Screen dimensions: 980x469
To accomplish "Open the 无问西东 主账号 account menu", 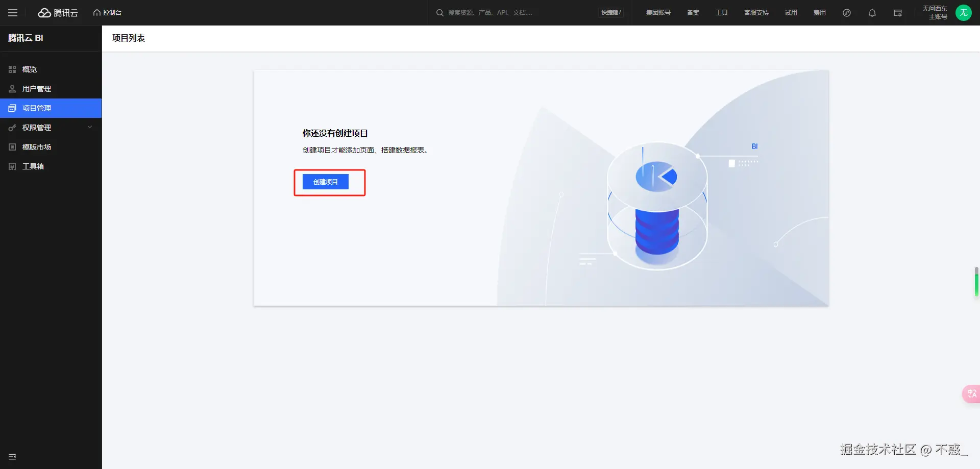I will coord(935,13).
